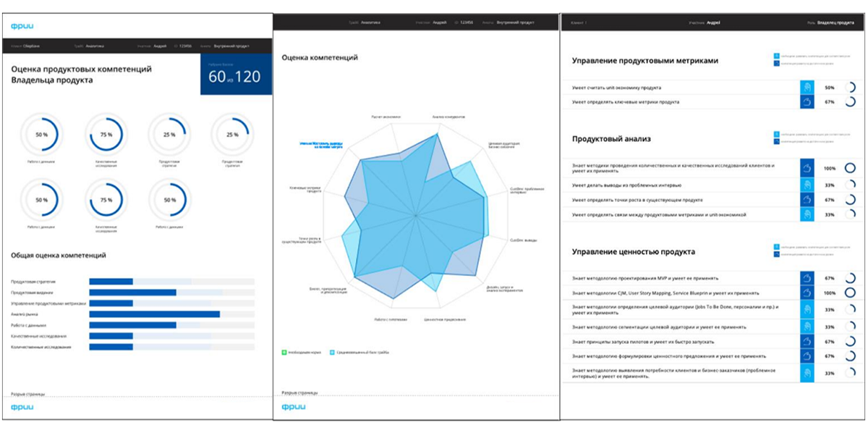The height and width of the screenshot is (433, 868).
Task: Click the center of the radar chart
Action: pyautogui.click(x=416, y=216)
